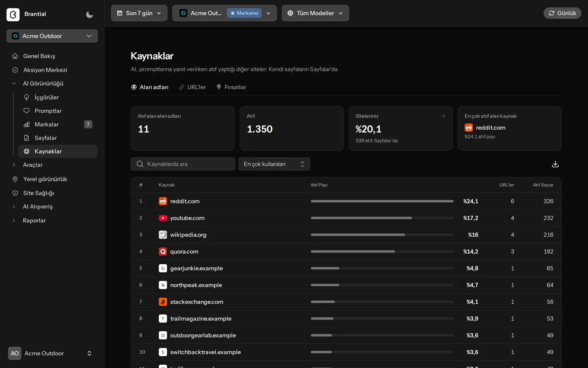Image resolution: width=588 pixels, height=368 pixels.
Task: Toggle dark mode moon icon
Action: point(89,14)
